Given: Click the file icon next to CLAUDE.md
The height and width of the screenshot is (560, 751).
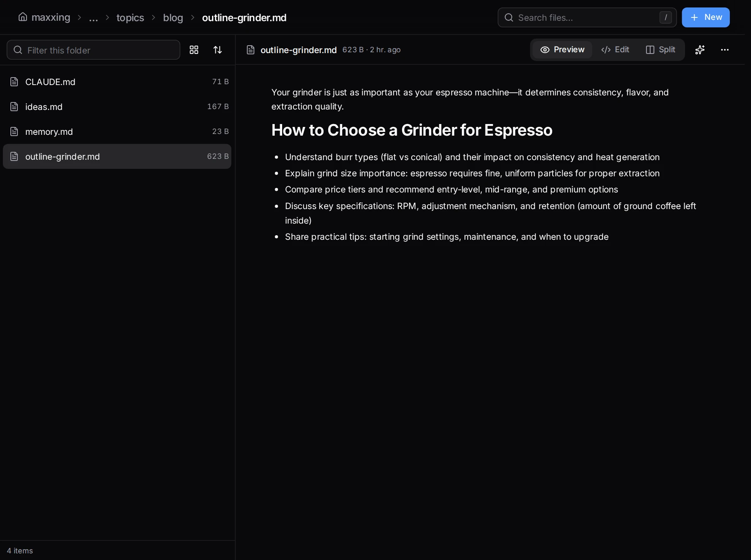Looking at the screenshot, I should point(14,82).
